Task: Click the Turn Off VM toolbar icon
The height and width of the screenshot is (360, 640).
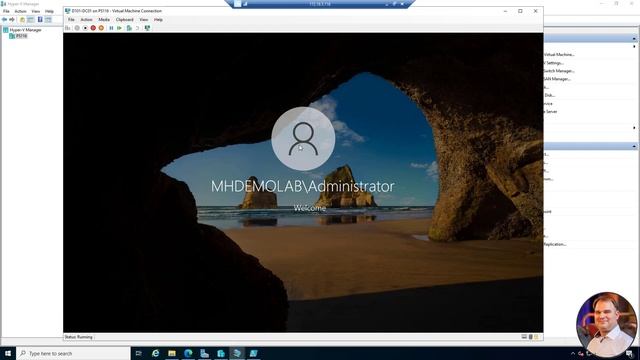Action: click(85, 28)
